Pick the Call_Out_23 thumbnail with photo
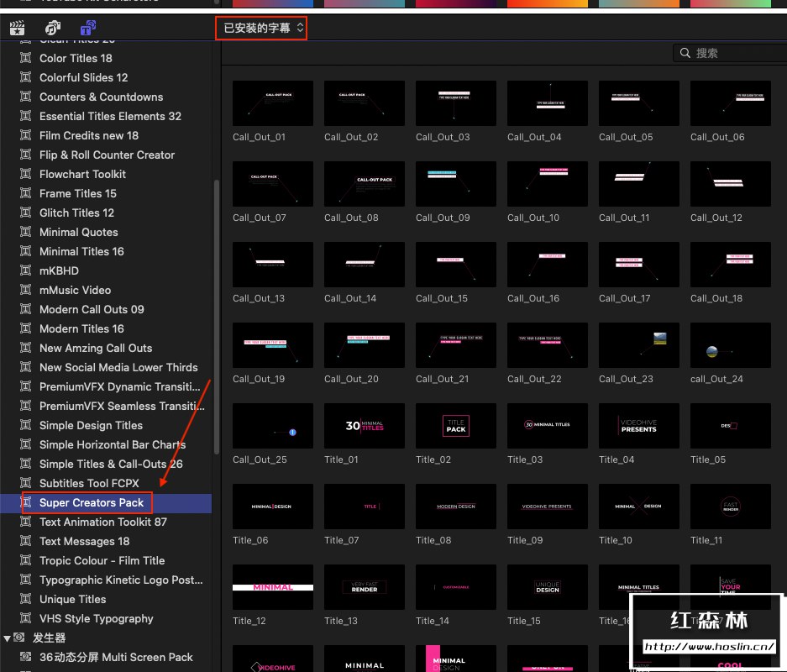The height and width of the screenshot is (672, 787). 639,345
